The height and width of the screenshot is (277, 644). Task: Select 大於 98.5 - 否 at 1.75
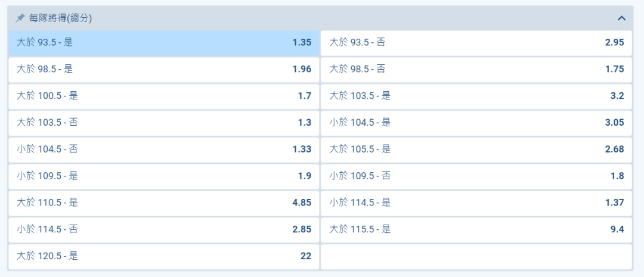[476, 69]
